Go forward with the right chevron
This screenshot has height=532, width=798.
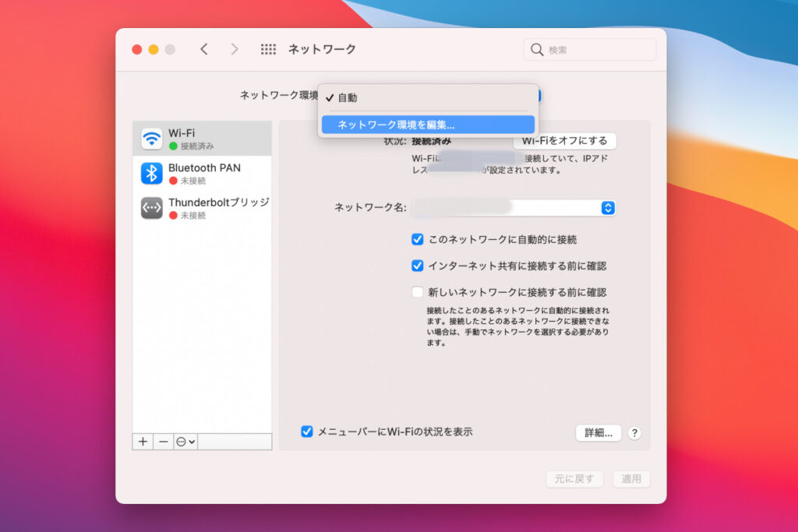click(x=234, y=49)
